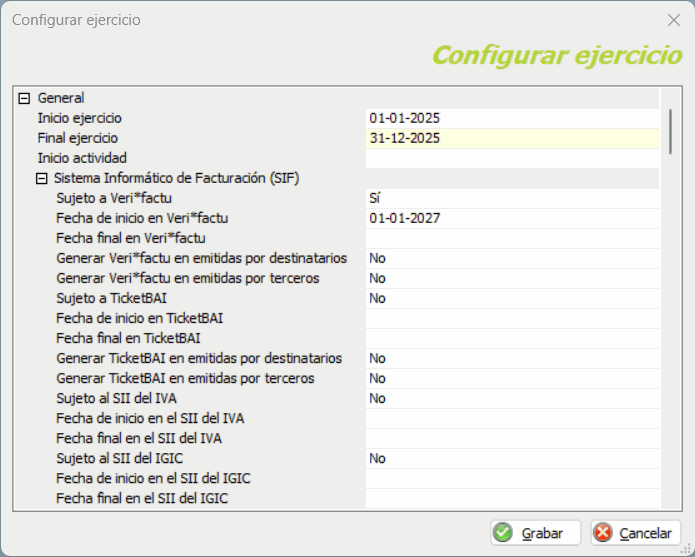Select Generar TicketBAI en emitidas por destinatarios label

point(199,358)
